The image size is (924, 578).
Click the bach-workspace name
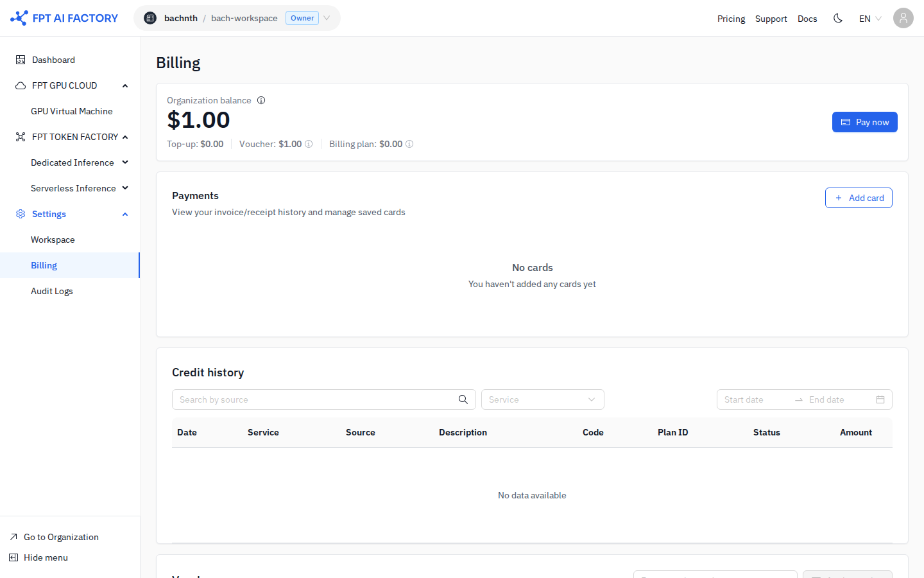tap(244, 18)
